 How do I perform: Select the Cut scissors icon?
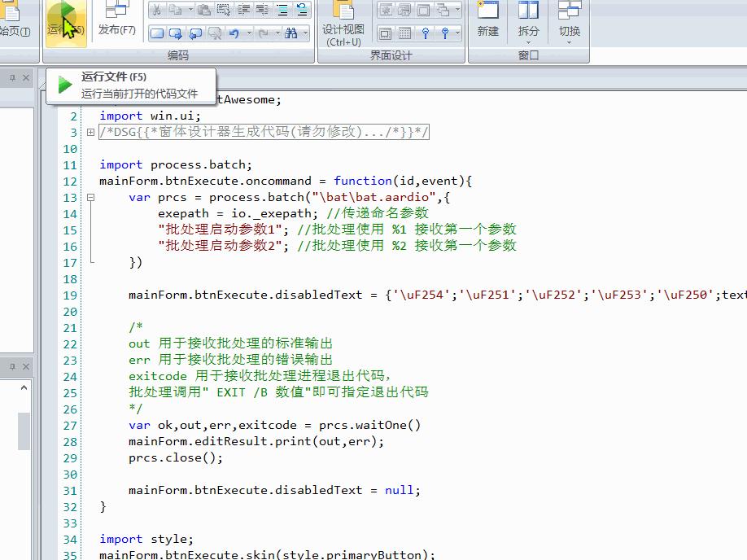pos(156,8)
